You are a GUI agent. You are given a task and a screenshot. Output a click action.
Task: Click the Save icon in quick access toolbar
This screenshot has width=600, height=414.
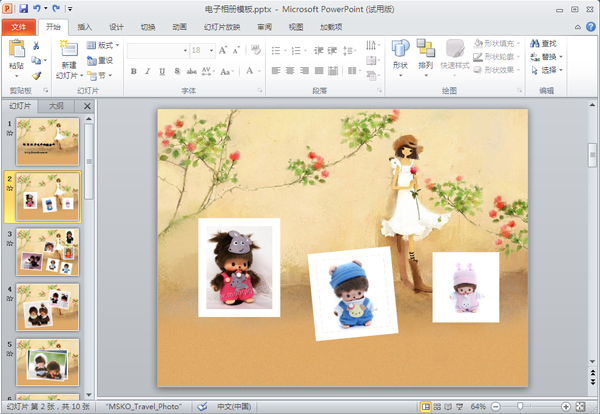[x=23, y=8]
